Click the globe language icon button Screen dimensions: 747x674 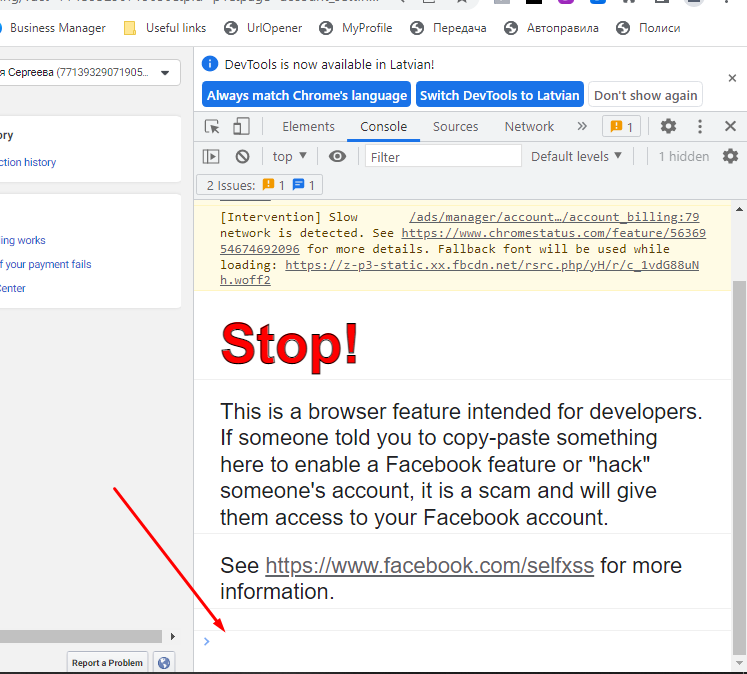pos(163,663)
